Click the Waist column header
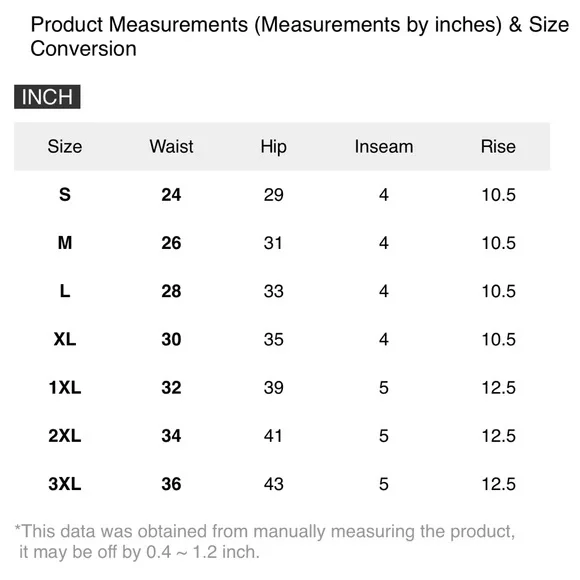The image size is (580, 580). (171, 146)
